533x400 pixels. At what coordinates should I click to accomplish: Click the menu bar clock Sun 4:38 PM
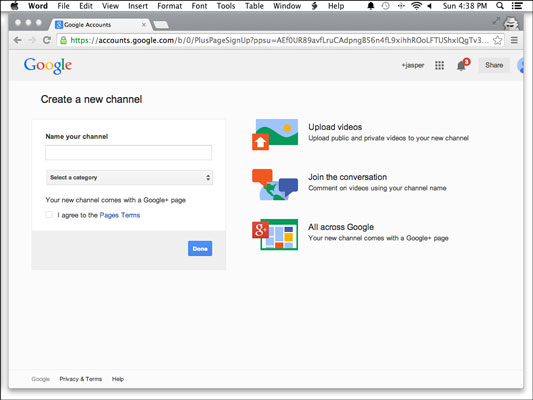pyautogui.click(x=465, y=6)
